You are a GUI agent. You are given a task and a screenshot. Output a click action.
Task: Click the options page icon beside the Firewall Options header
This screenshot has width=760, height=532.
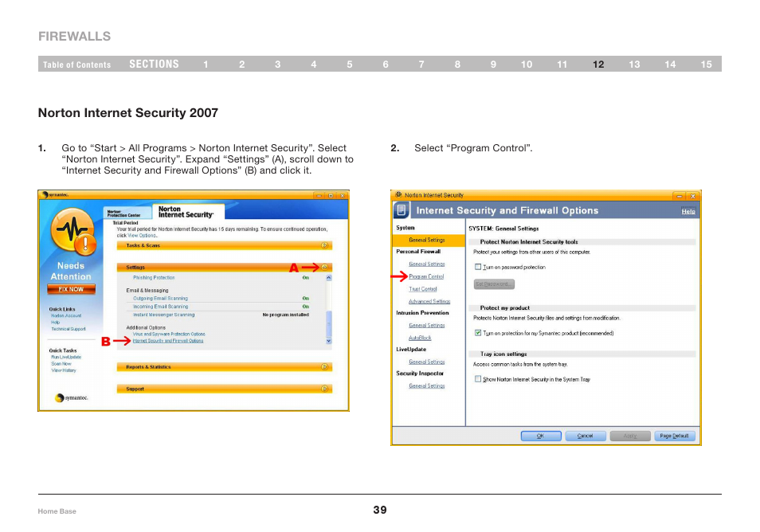(x=402, y=210)
